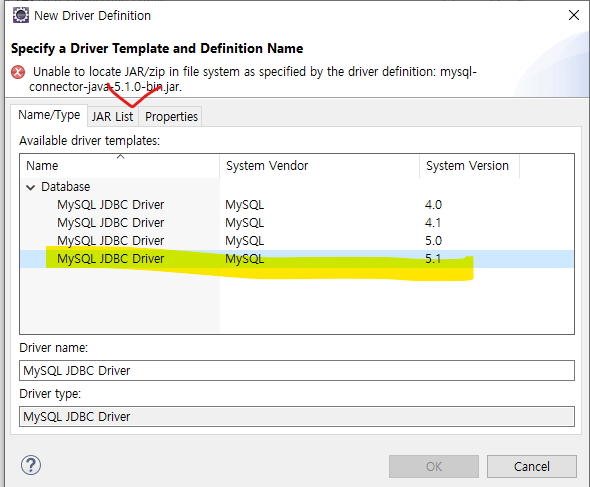Click version value 4.0 cell
590x487 pixels.
pos(433,205)
